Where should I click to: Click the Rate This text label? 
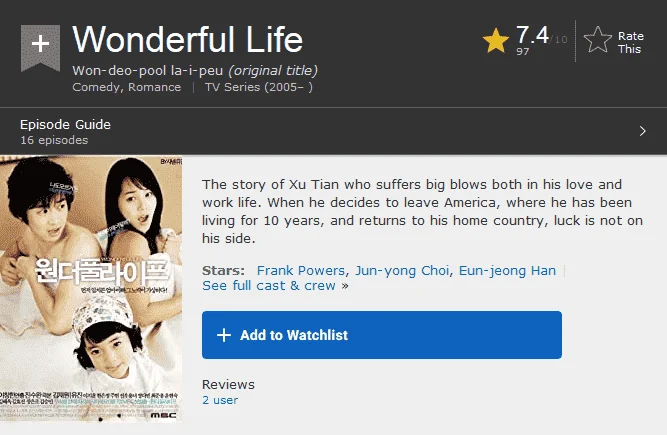click(x=630, y=43)
